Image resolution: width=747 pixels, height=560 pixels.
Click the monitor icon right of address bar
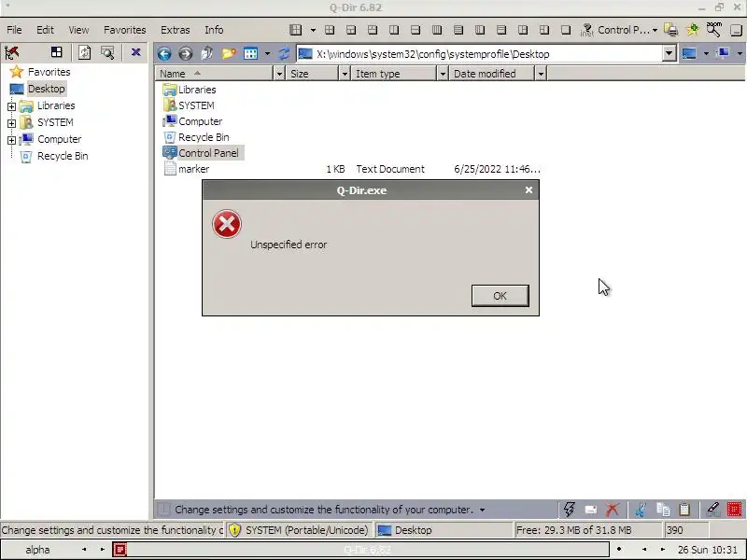click(x=689, y=54)
